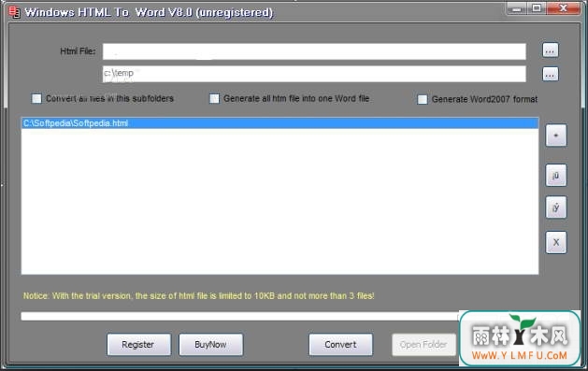Close the HTML To Word window

(564, 8)
